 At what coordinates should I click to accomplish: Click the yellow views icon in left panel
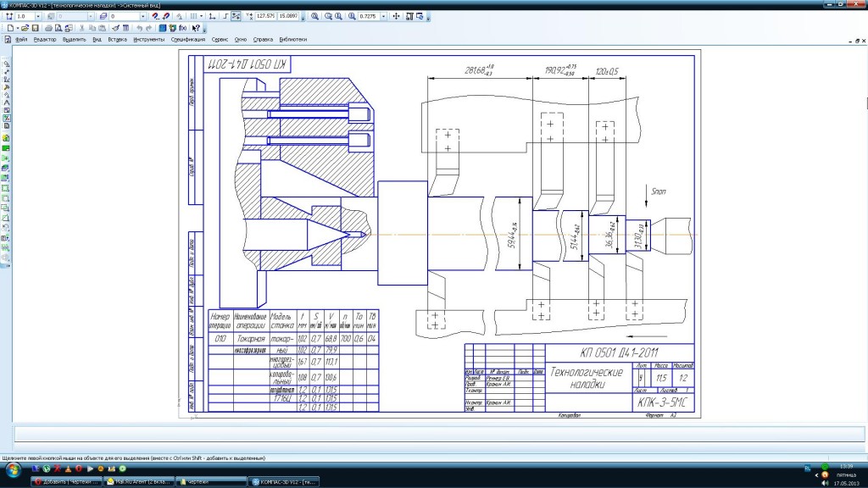point(6,138)
